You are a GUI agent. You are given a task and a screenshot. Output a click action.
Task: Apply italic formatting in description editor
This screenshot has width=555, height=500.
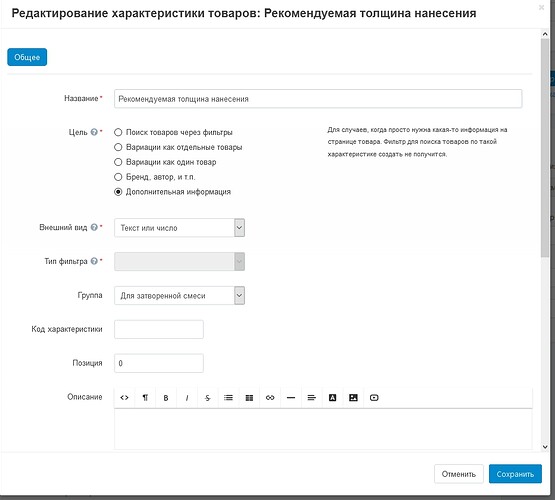187,398
